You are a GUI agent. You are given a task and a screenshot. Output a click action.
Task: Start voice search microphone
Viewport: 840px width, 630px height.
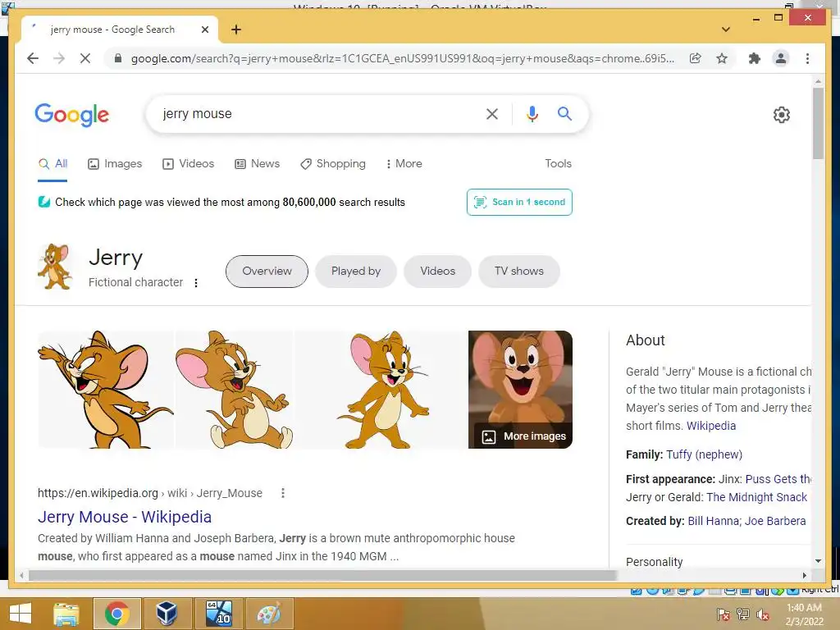coord(532,113)
